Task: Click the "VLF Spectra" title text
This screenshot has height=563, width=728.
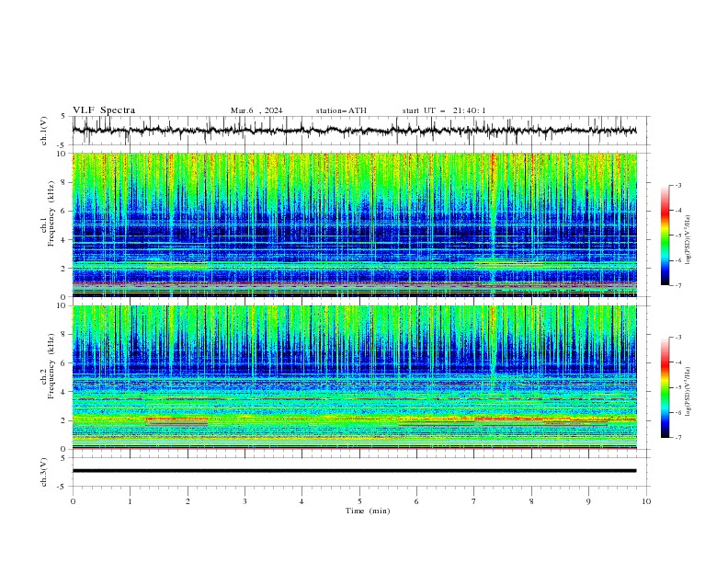Action: pyautogui.click(x=104, y=110)
